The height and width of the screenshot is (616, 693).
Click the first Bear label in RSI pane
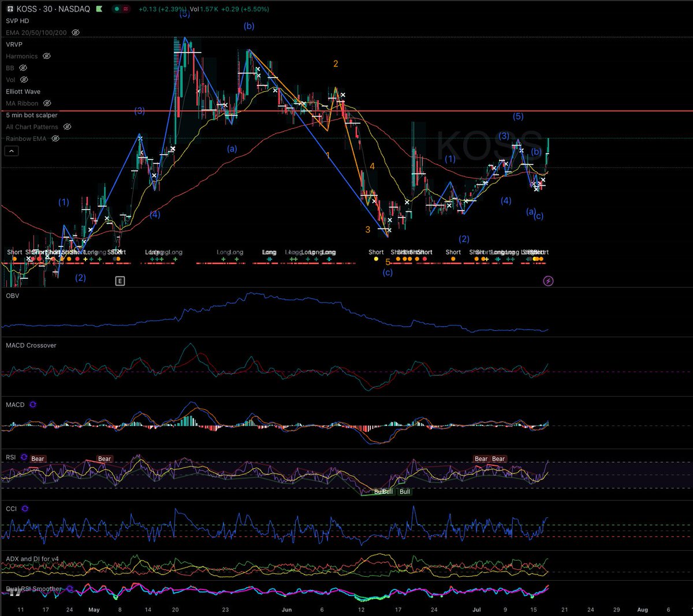click(x=38, y=459)
